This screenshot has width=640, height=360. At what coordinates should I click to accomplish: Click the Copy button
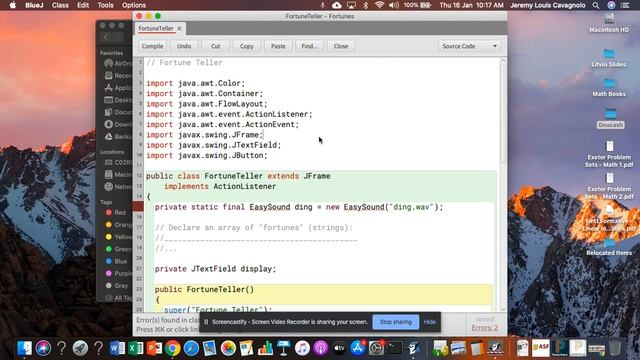(x=247, y=46)
